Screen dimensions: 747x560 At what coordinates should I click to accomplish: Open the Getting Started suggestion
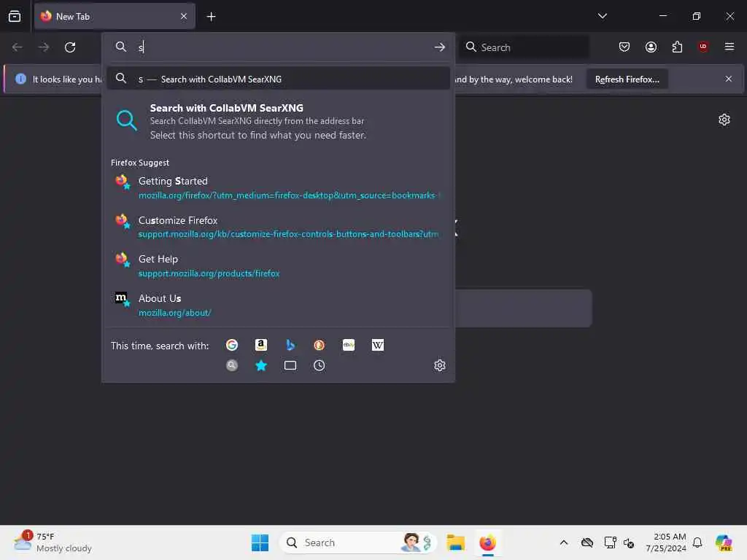point(278,187)
